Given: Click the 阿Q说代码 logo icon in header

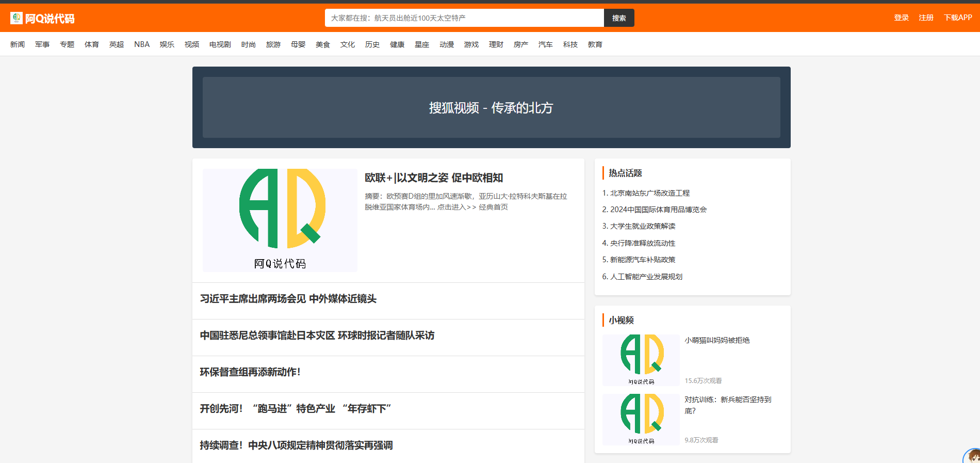Looking at the screenshot, I should pos(17,18).
